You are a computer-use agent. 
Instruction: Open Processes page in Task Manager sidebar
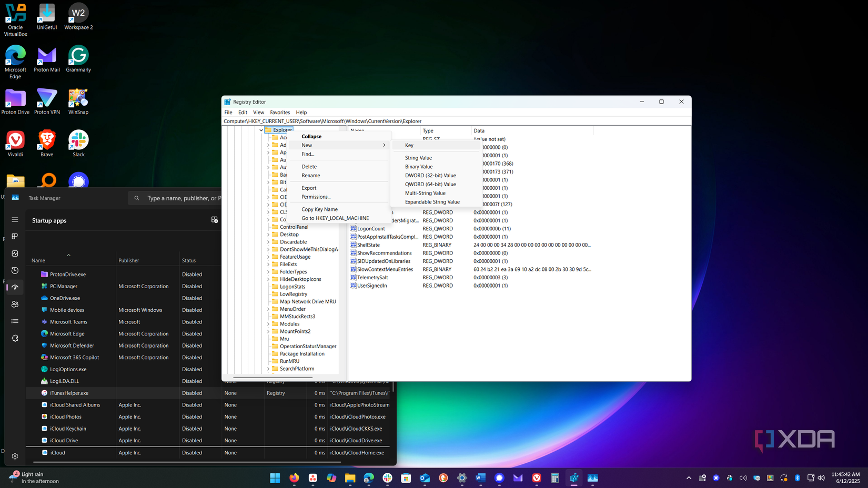pyautogui.click(x=15, y=237)
